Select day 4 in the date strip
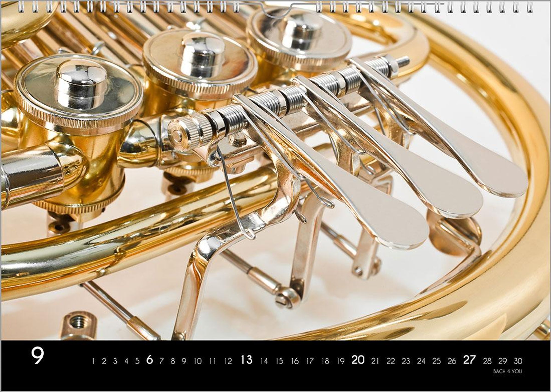The width and height of the screenshot is (551, 392). point(126,361)
